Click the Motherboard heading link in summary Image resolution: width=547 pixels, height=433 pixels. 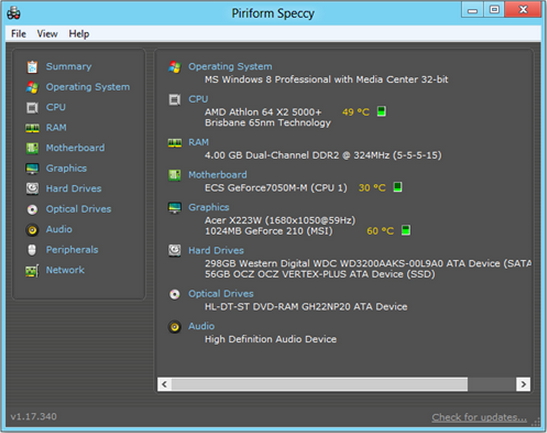tap(218, 175)
